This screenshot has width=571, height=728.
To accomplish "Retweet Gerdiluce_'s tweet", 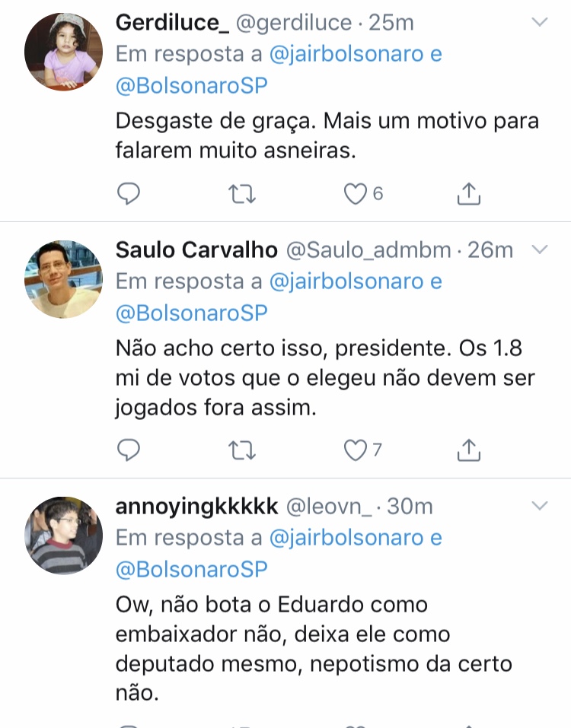I will [x=242, y=195].
